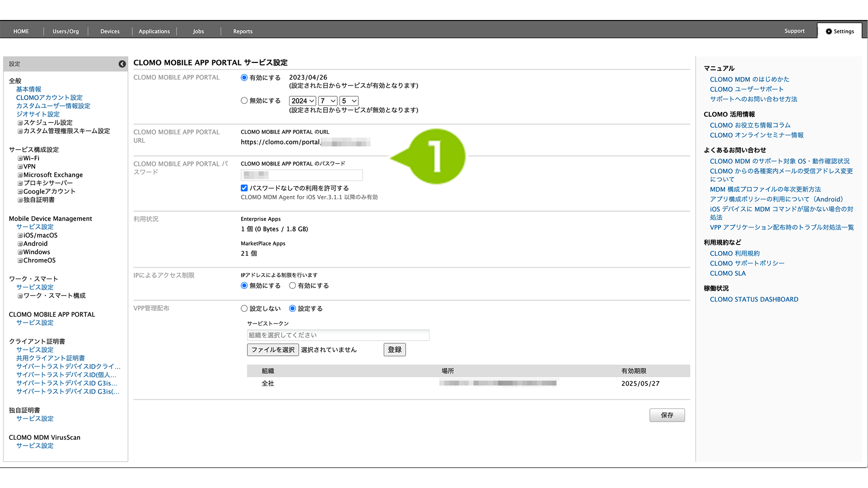Image resolution: width=868 pixels, height=488 pixels.
Task: Expand the Android plus icon
Action: 20,244
